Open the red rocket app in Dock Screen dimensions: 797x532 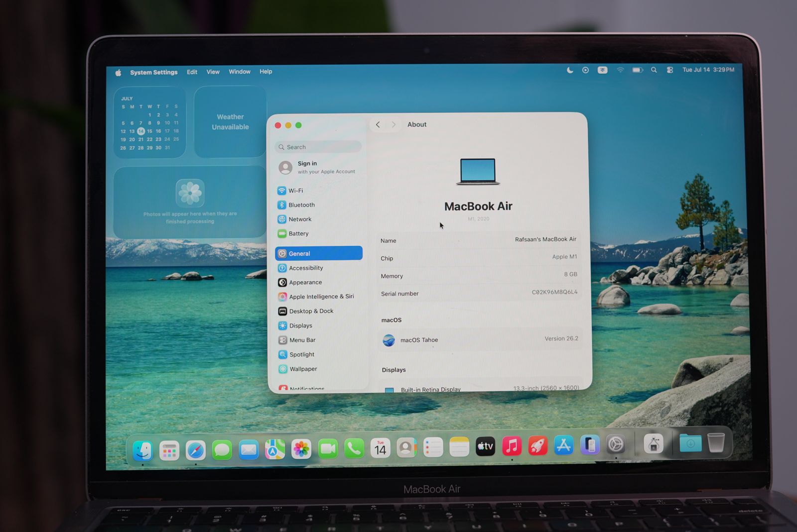coord(538,445)
